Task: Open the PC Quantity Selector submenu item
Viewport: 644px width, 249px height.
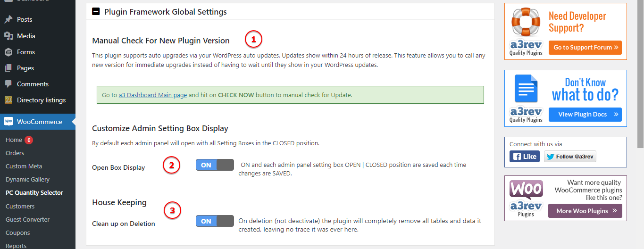Action: 34,192
